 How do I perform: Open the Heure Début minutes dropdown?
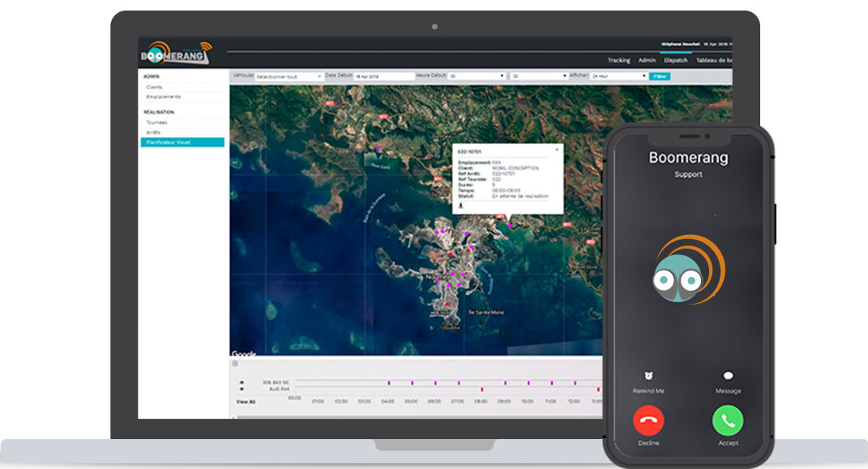coord(539,76)
